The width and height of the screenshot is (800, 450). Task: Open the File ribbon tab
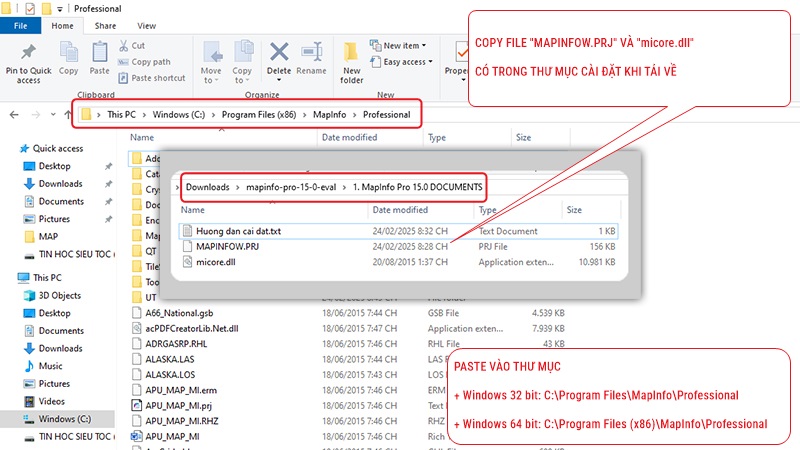click(20, 26)
